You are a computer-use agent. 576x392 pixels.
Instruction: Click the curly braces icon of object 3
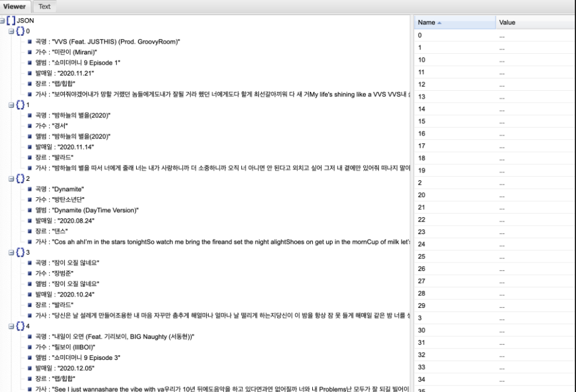(x=20, y=253)
